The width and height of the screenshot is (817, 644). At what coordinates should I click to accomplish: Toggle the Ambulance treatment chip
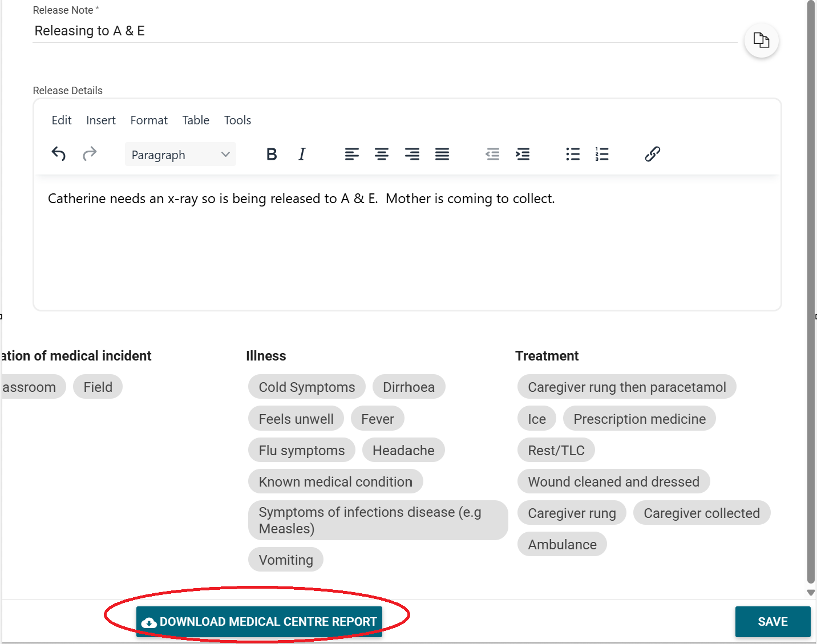(x=562, y=544)
